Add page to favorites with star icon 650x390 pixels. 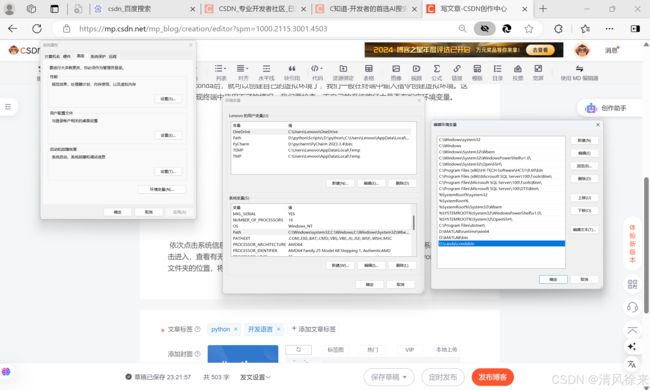pyautogui.click(x=529, y=29)
